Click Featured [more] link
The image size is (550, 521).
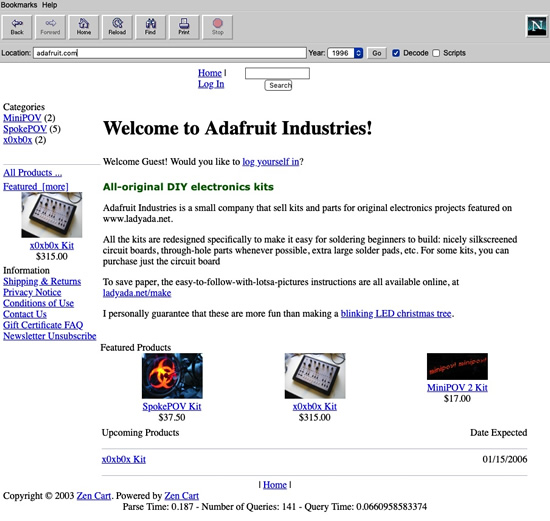tap(36, 187)
